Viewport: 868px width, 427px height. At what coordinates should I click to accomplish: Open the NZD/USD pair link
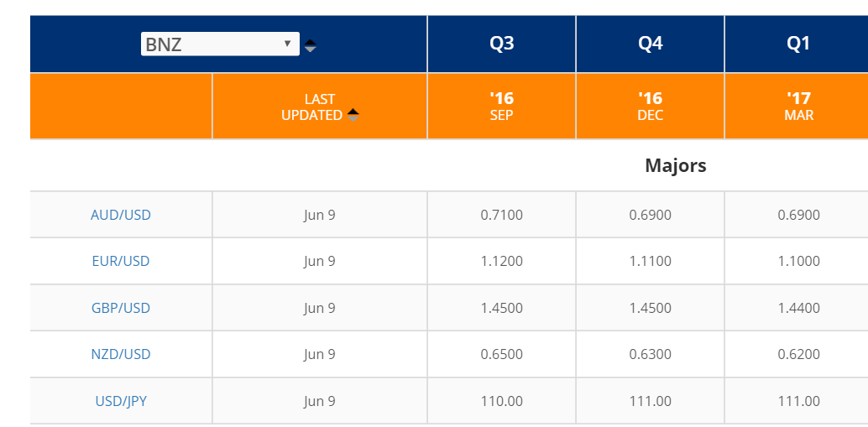pos(121,354)
